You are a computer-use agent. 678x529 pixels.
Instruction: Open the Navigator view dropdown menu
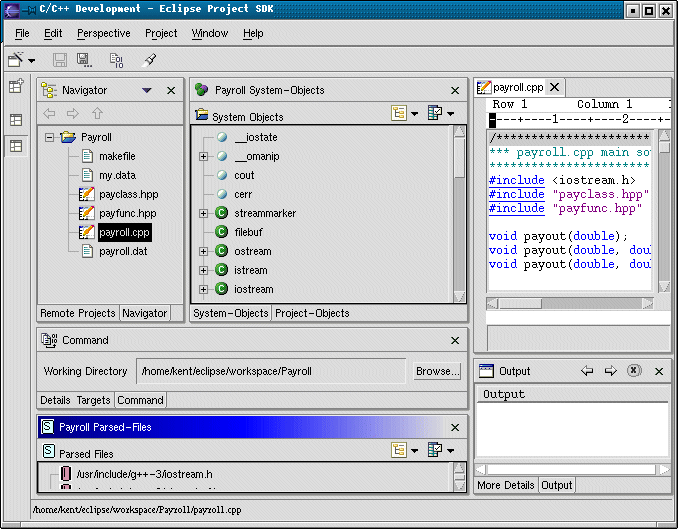coord(147,90)
